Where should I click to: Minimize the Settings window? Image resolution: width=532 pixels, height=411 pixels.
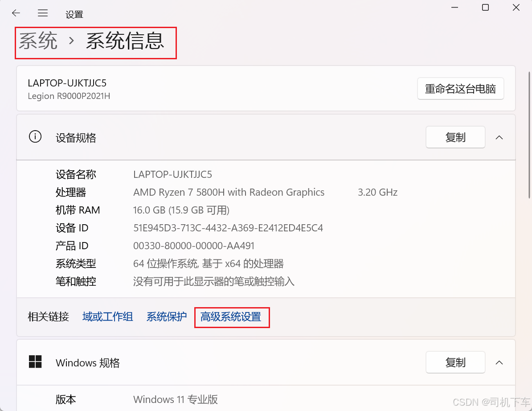click(454, 8)
